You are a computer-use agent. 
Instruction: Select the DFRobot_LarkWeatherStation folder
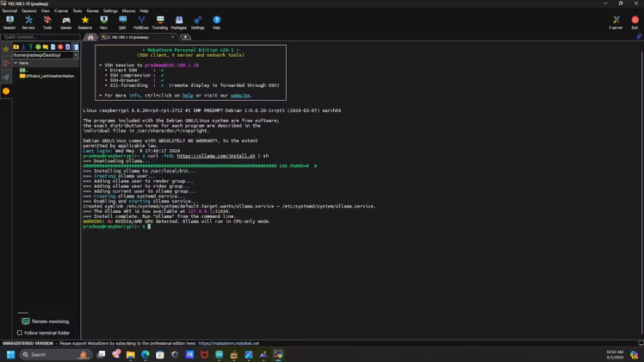pos(46,76)
